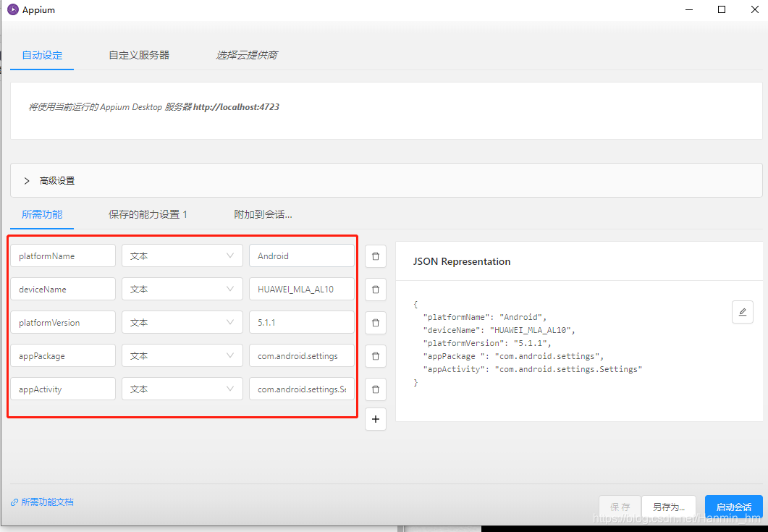768x532 pixels.
Task: Open 附加到会话... tab
Action: [263, 214]
